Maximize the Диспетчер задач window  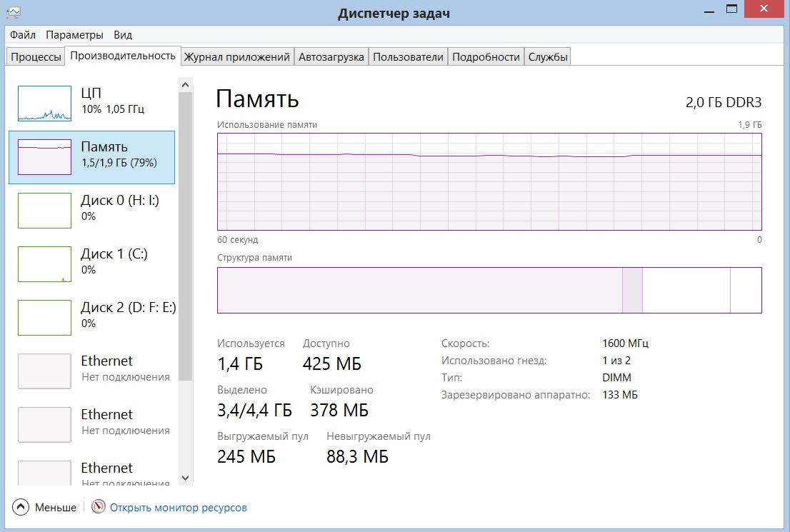pyautogui.click(x=731, y=9)
